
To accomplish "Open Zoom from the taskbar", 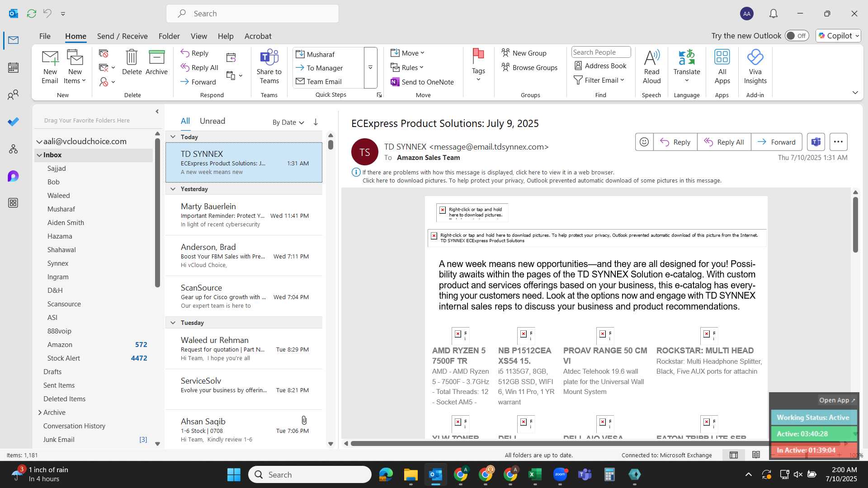I will 560,474.
